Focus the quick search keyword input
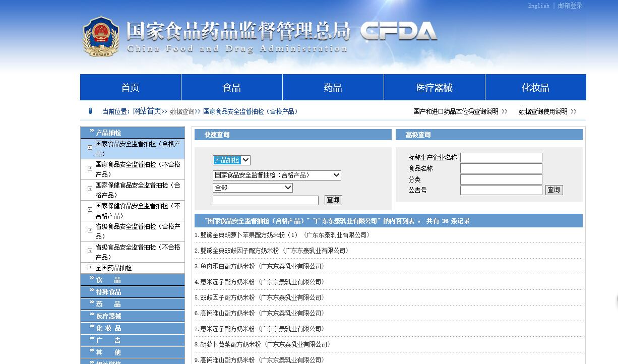Screen dimensions: 618x364 (266, 200)
